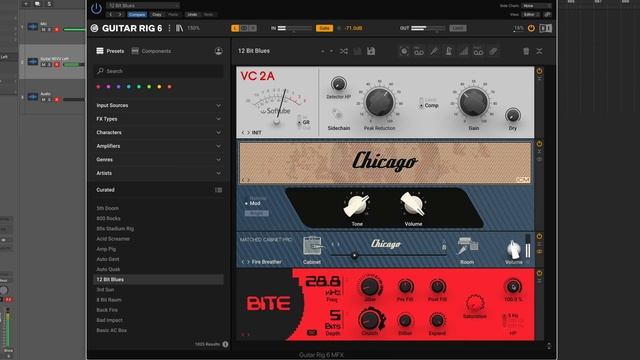
Task: Click the preset Search field
Action: coord(159,71)
